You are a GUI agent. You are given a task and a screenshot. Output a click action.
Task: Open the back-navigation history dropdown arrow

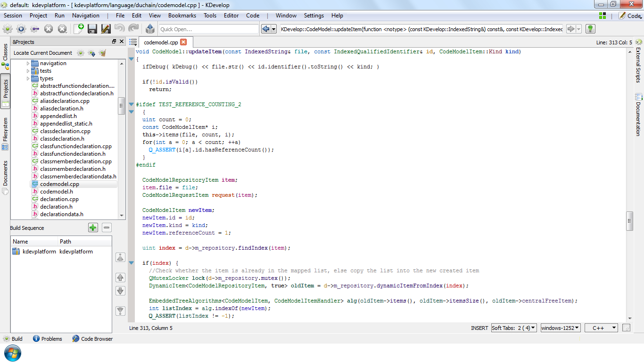[x=274, y=29]
